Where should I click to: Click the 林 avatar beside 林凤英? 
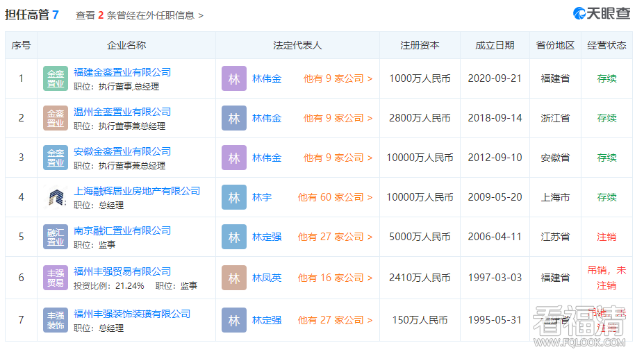234,278
